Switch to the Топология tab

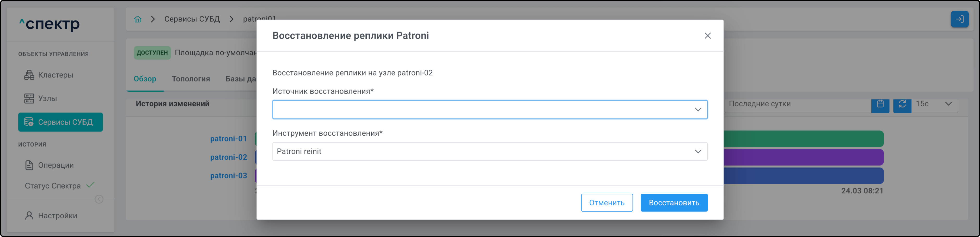click(x=191, y=79)
